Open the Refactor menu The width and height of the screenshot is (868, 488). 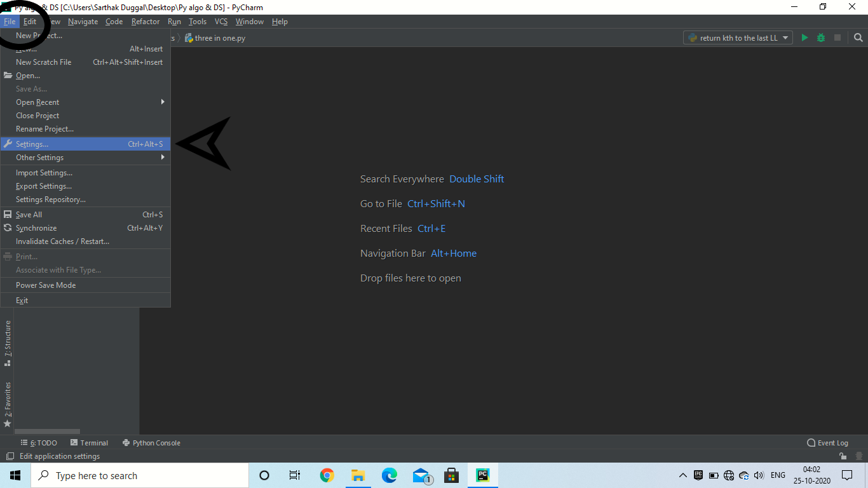coord(146,22)
